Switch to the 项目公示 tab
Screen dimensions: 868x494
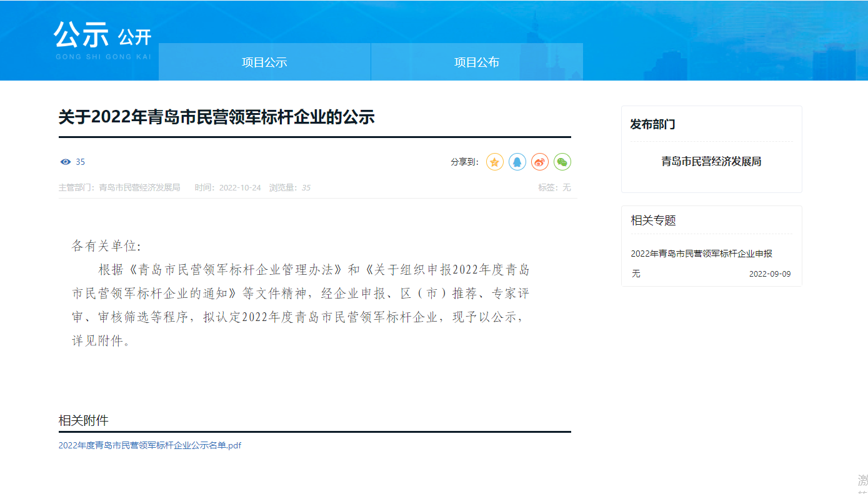(x=264, y=62)
